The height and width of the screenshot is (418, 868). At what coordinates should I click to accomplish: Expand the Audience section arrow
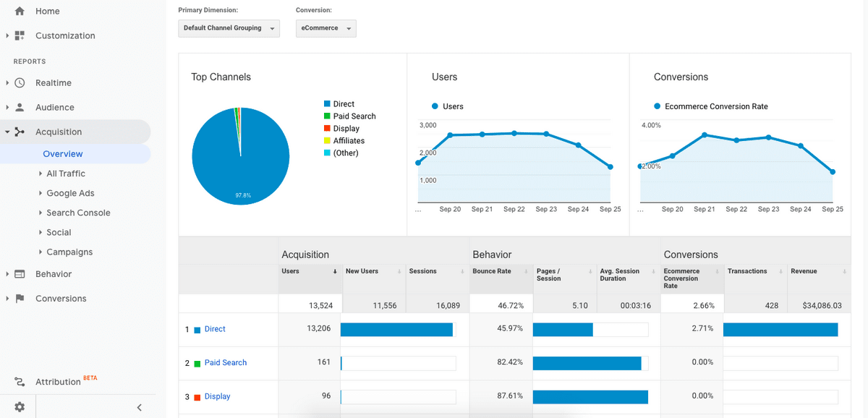pos(7,107)
